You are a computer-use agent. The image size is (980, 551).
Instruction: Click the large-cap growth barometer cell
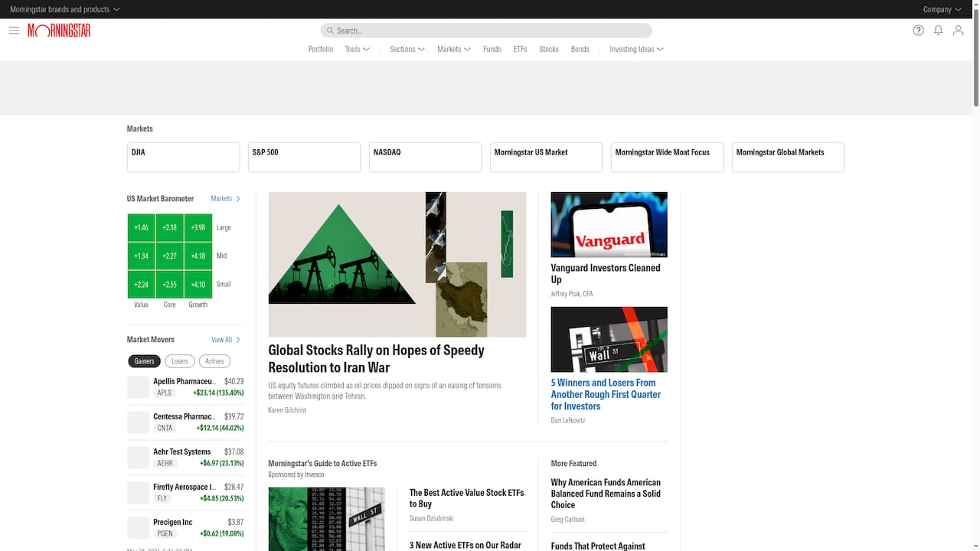click(x=198, y=227)
